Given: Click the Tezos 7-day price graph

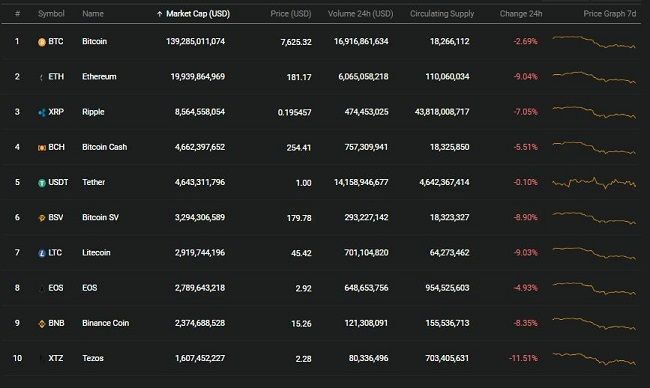Looking at the screenshot, I should coord(594,359).
